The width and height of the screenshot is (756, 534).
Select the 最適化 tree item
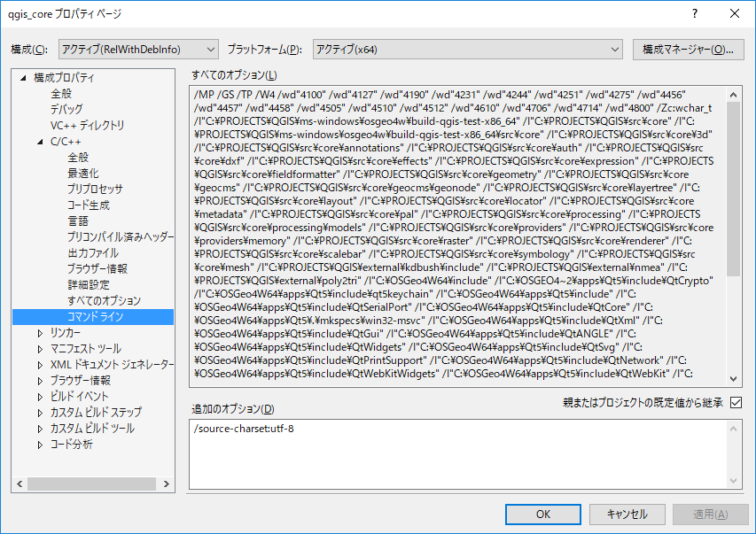(83, 174)
